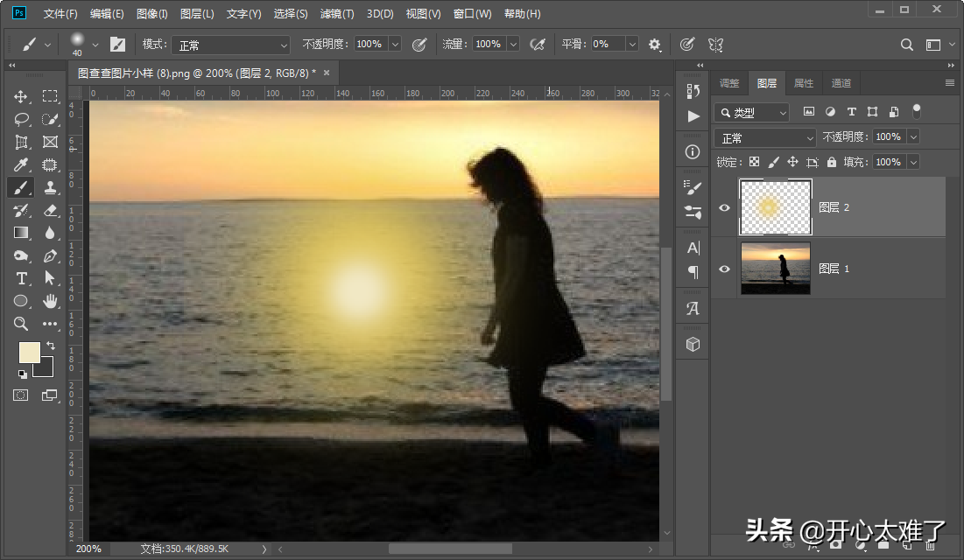This screenshot has height=560, width=964.
Task: Select the Move tool
Action: pos(21,96)
